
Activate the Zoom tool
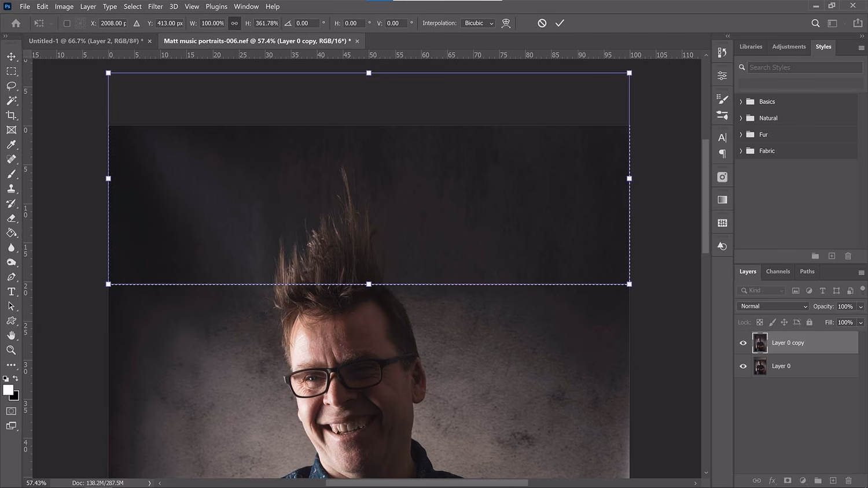[x=12, y=350]
